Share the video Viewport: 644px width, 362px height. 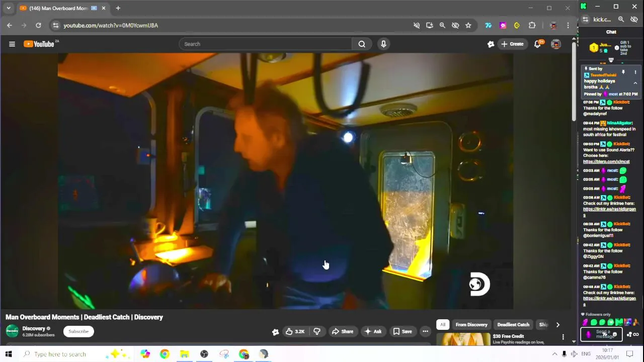tap(343, 331)
